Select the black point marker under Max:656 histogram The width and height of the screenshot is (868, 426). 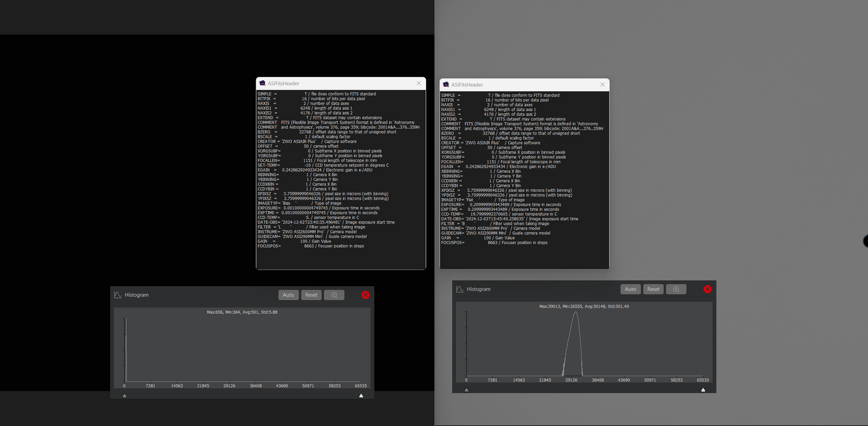point(124,396)
